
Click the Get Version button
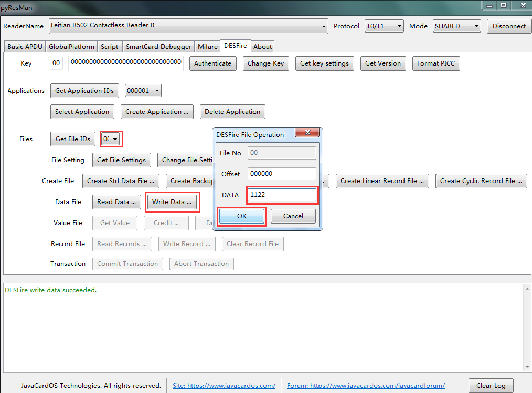tap(382, 63)
